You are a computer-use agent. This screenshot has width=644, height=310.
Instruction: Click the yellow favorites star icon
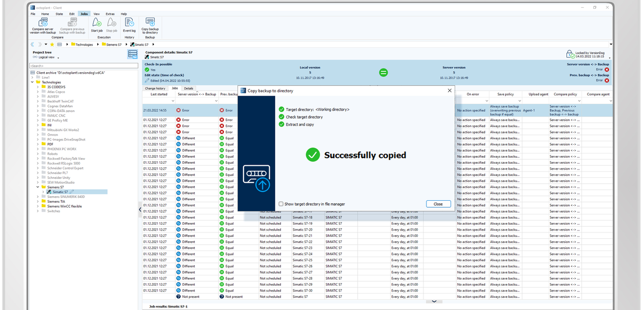coord(52,44)
